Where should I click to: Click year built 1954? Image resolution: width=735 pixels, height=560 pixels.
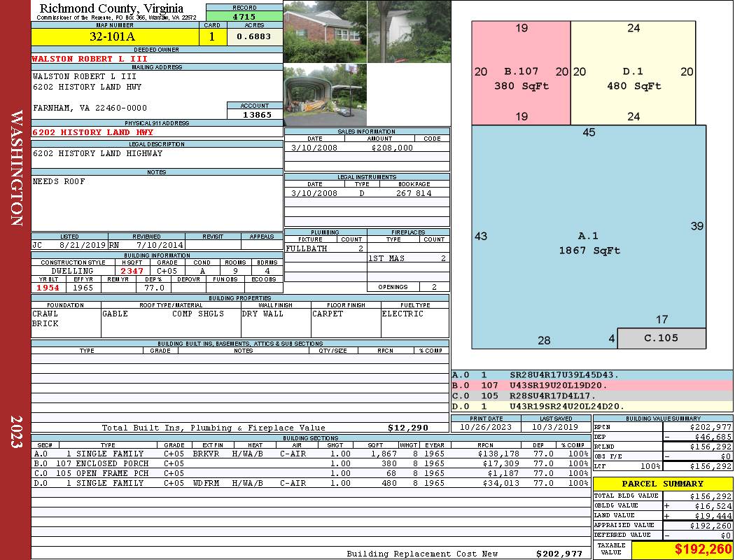point(48,288)
